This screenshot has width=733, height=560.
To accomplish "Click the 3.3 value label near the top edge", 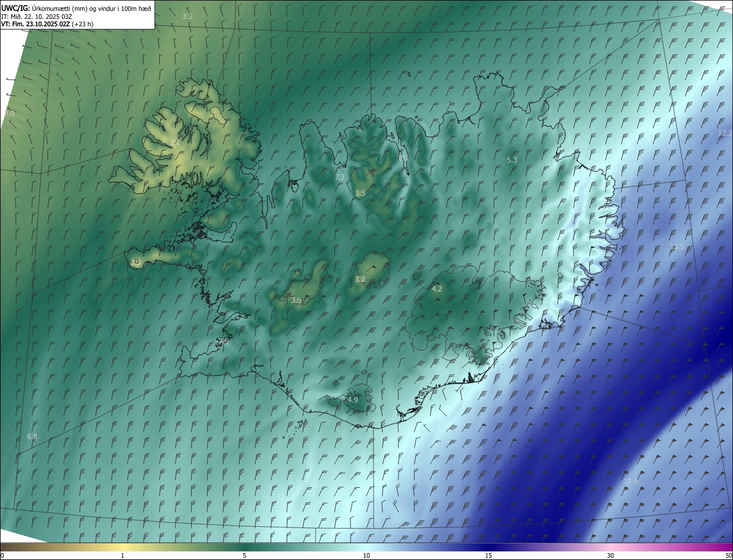I will click(187, 16).
